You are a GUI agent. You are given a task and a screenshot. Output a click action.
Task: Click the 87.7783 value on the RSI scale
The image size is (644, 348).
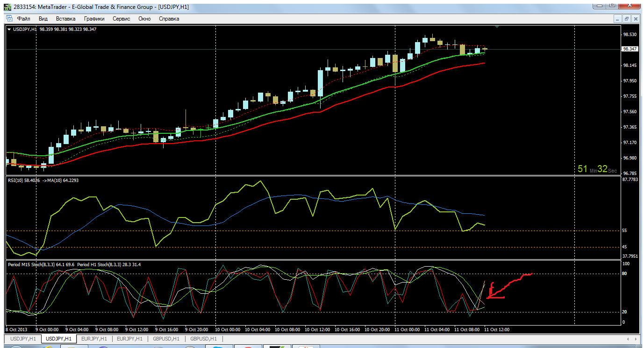click(630, 180)
